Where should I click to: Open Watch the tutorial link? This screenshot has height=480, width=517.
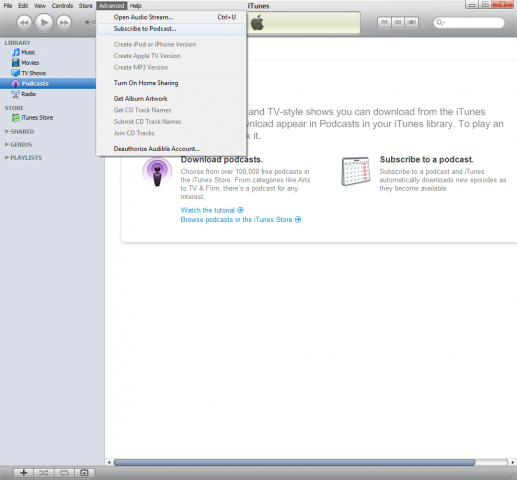208,210
